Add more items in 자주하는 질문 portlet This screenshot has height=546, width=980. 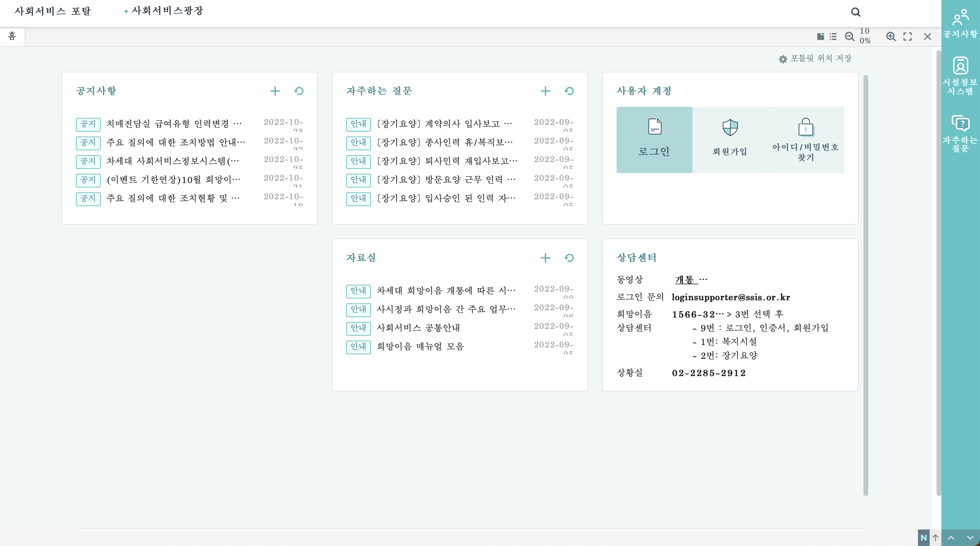click(545, 91)
